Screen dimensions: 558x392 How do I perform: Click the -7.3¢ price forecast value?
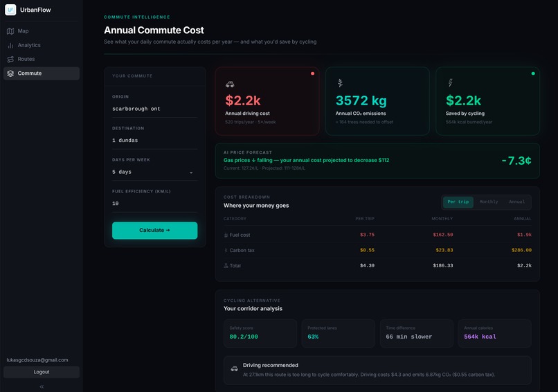pos(516,161)
